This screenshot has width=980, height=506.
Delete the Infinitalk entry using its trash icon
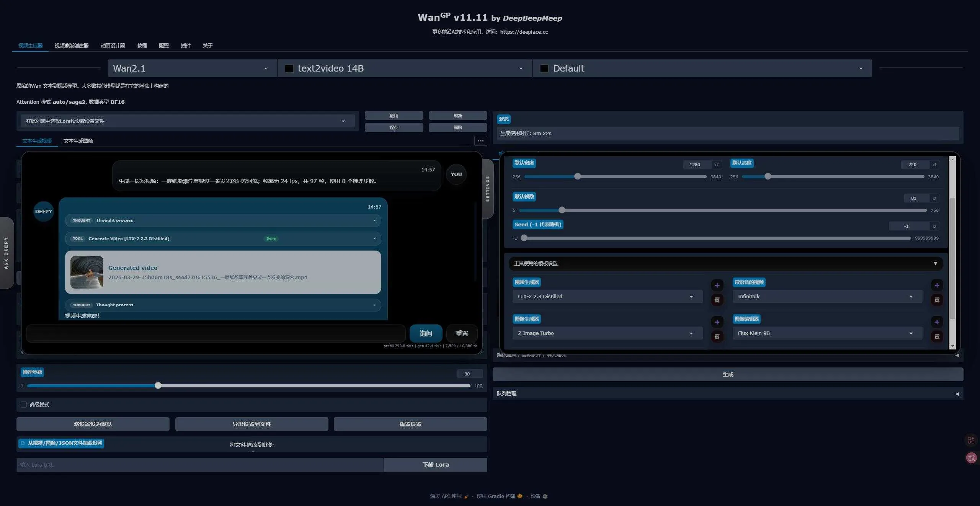pyautogui.click(x=937, y=300)
